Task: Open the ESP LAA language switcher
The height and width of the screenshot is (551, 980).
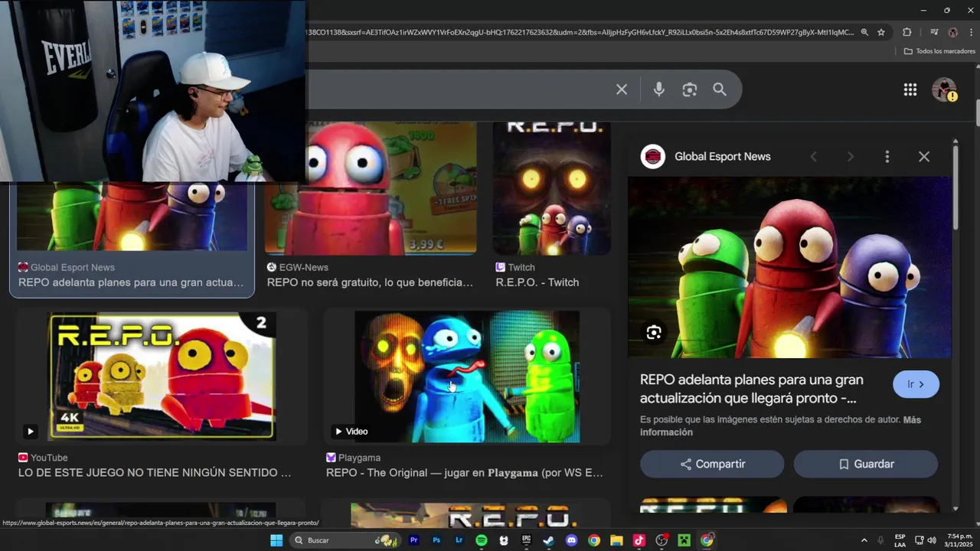Action: coord(900,540)
